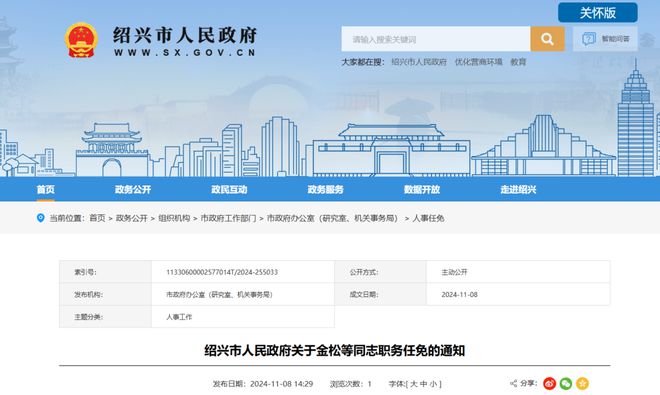Open the 智能问答 chat assistant
660x395 pixels.
point(605,39)
